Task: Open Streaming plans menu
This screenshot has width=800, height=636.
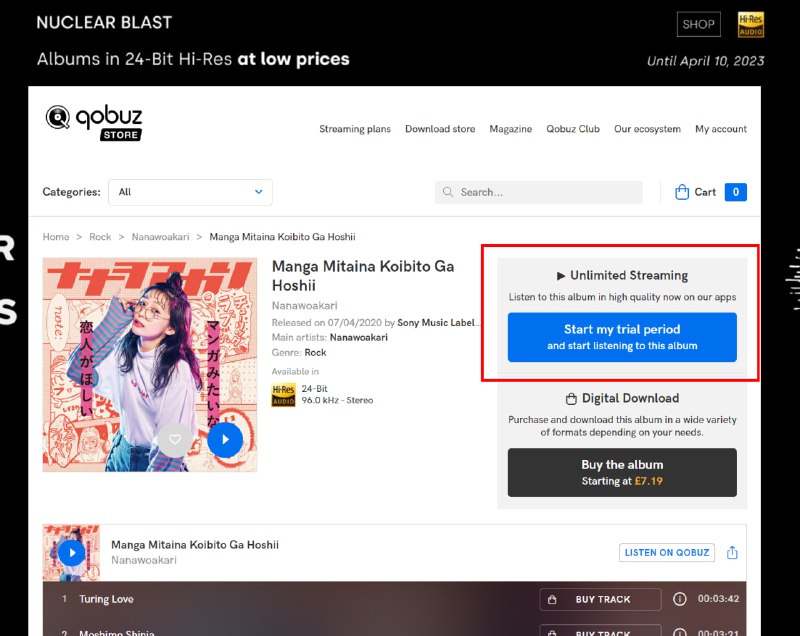Action: (x=355, y=129)
